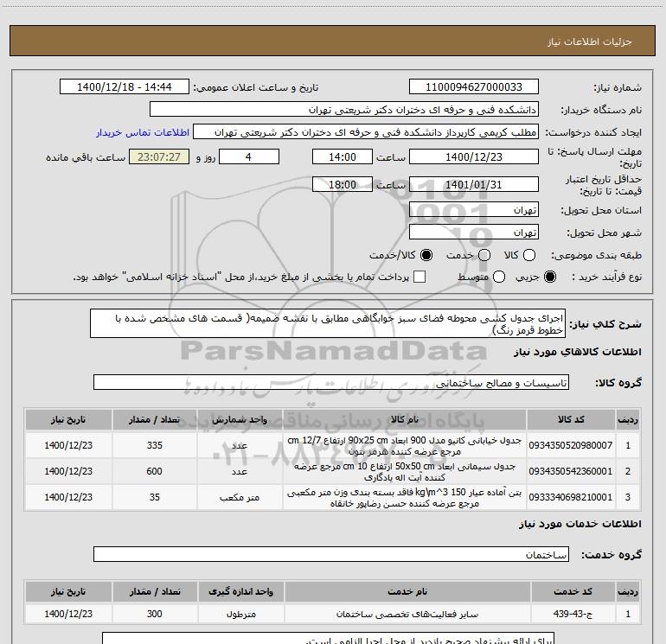Click the service group ساختمان field
Screen dimensions: 666x644
pos(331,554)
